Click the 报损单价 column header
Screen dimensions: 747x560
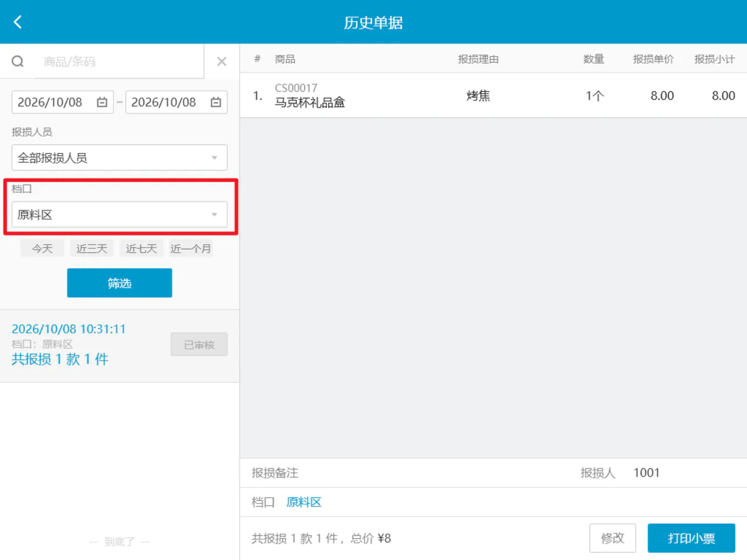coord(653,59)
